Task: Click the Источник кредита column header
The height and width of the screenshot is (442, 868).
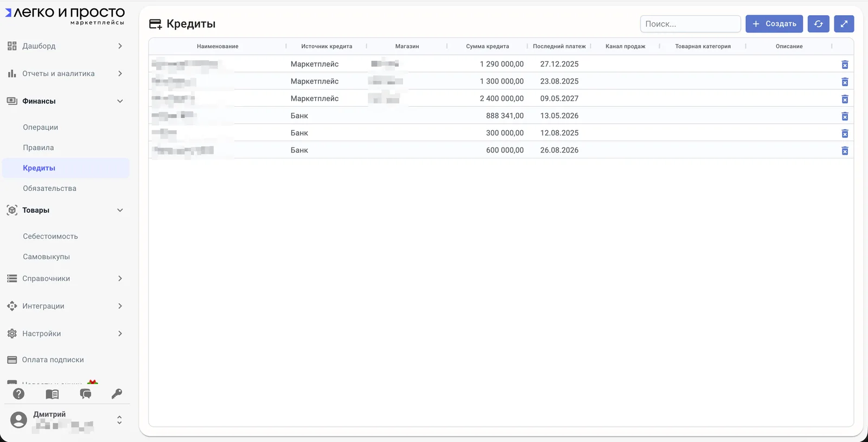Action: (327, 47)
